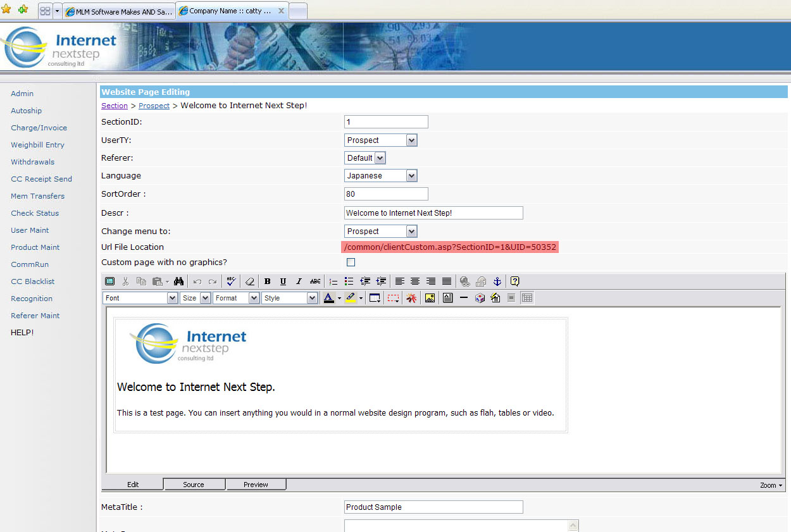Click the yellow highlight color button
Image resolution: width=791 pixels, height=532 pixels.
[x=349, y=298]
